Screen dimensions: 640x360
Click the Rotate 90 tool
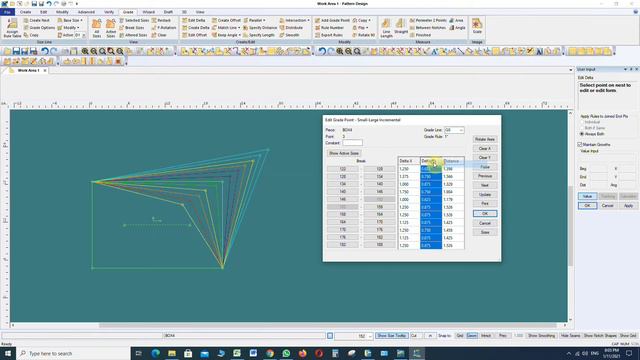coord(363,35)
